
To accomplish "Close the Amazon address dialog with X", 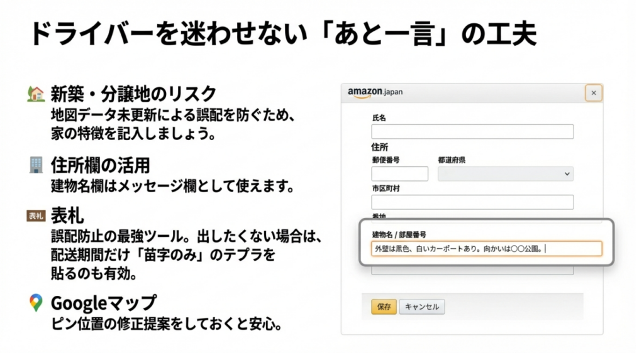I will click(x=593, y=93).
